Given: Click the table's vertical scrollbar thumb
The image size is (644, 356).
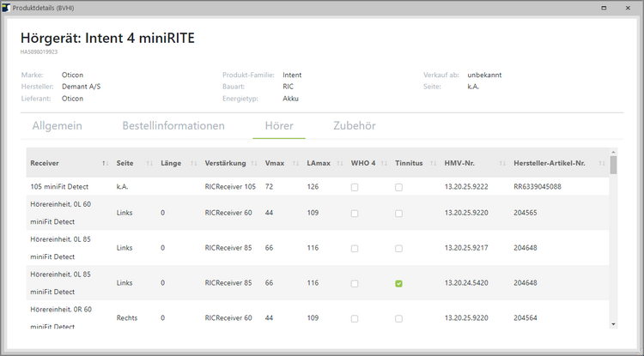Looking at the screenshot, I should (613, 166).
